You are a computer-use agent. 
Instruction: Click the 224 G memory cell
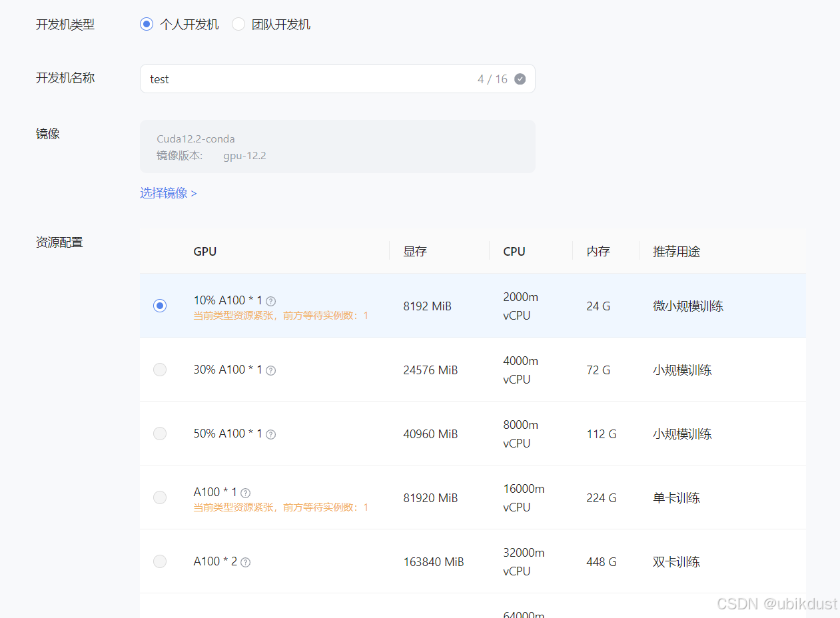[x=602, y=498]
